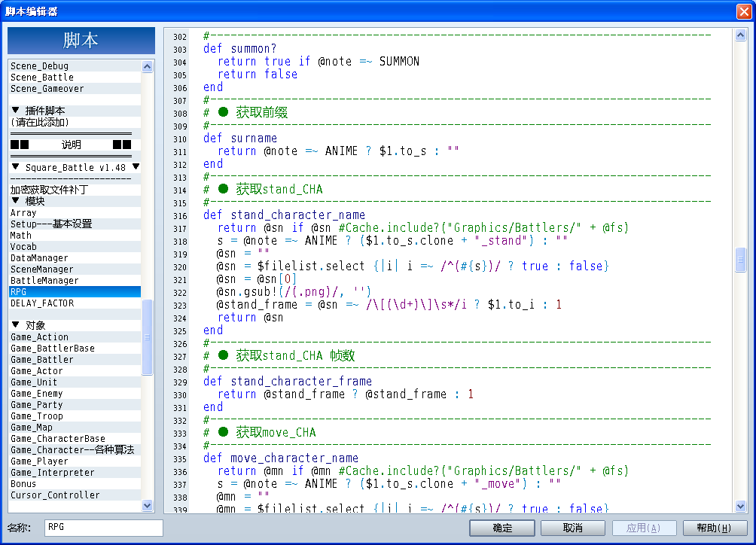Screen dimensions: 756x545
Task: Click code line 'def surname'
Action: 240,139
